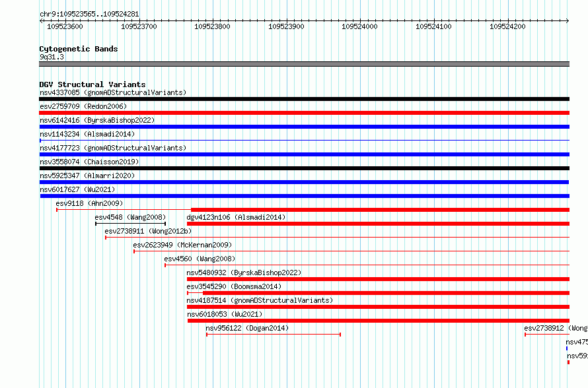Click dgv4123n106 (Alsmadi2014) label
The width and height of the screenshot is (588, 388).
coord(236,217)
